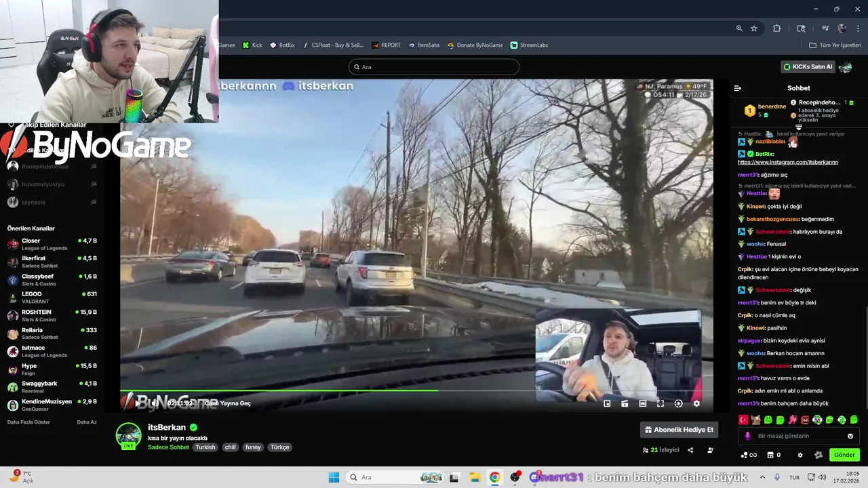Click the clip creation icon in player
The width and height of the screenshot is (868, 488).
click(x=625, y=403)
